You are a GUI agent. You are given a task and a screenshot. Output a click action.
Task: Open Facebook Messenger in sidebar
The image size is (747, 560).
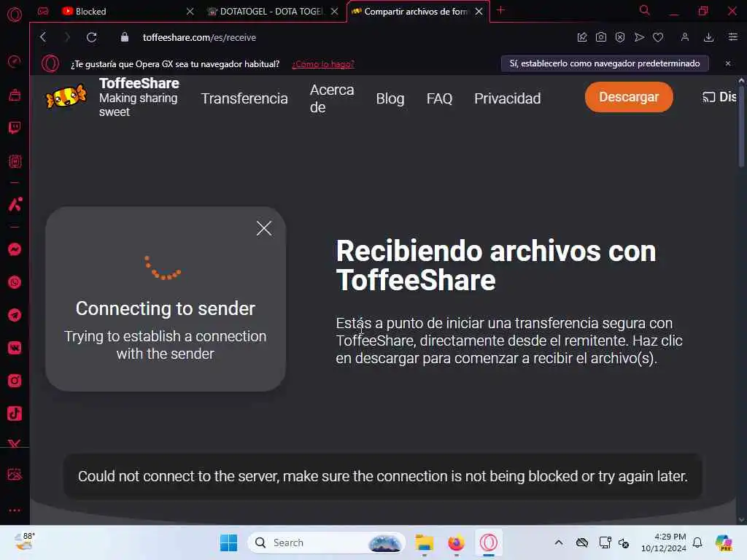[15, 249]
